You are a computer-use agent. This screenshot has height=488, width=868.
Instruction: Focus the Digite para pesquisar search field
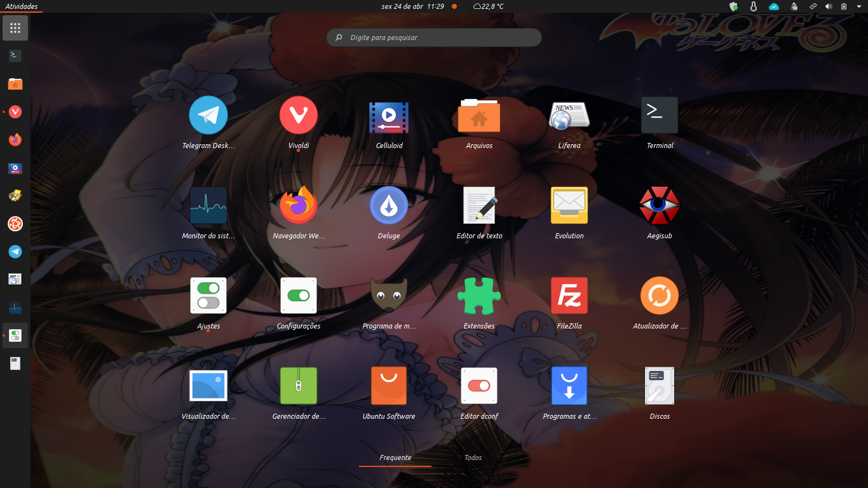point(434,37)
